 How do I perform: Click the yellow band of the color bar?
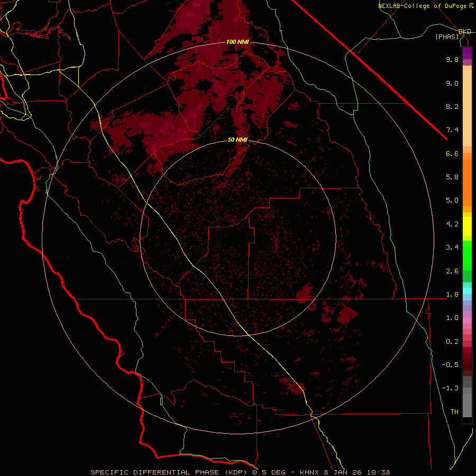[x=467, y=226]
